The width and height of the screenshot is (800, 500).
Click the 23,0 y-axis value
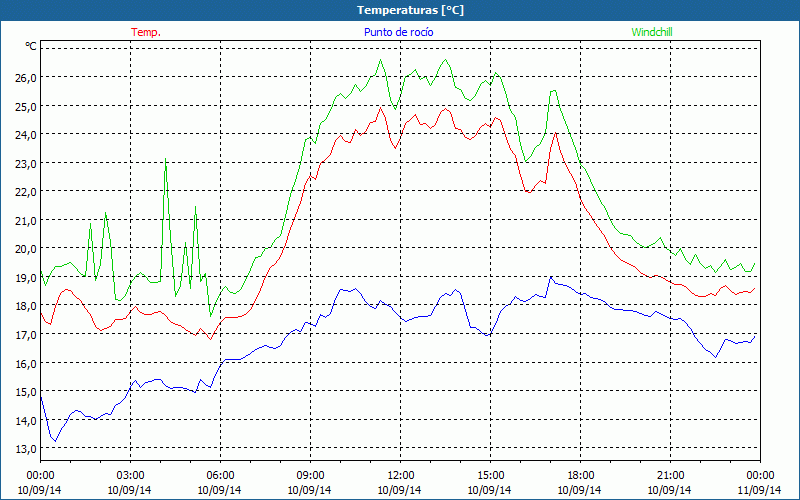(27, 164)
